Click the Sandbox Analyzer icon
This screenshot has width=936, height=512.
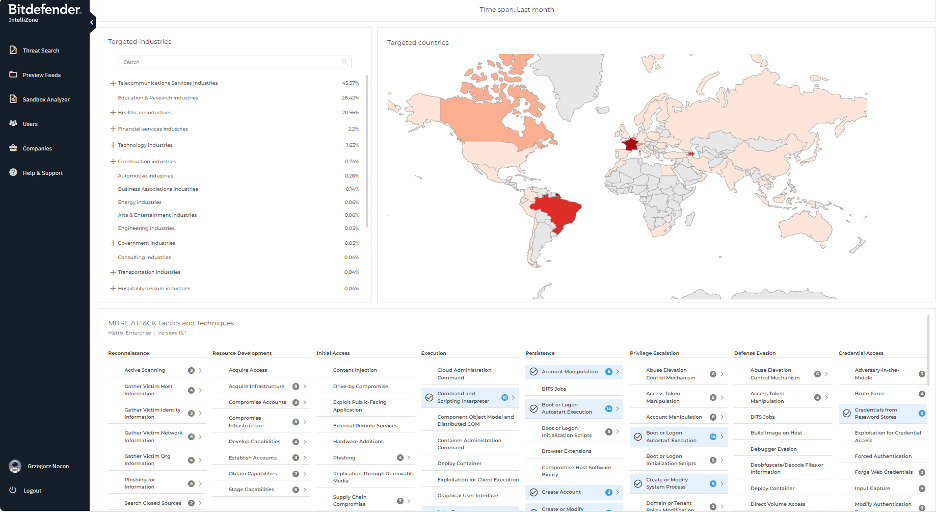(x=13, y=99)
